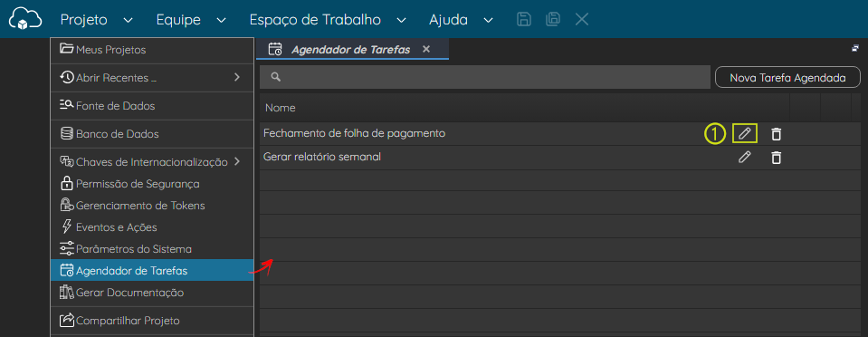
Task: Open the Equipe menu
Action: [178, 20]
